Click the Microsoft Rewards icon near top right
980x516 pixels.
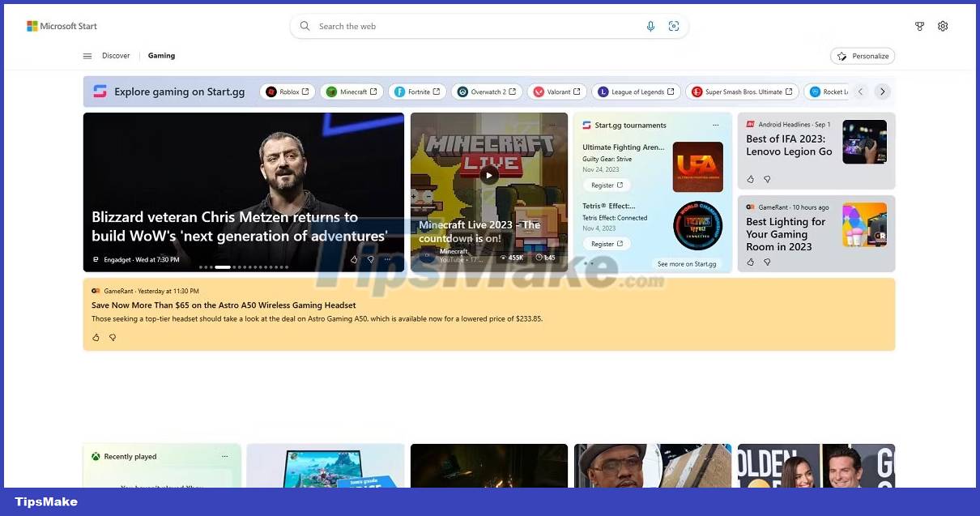pos(920,26)
